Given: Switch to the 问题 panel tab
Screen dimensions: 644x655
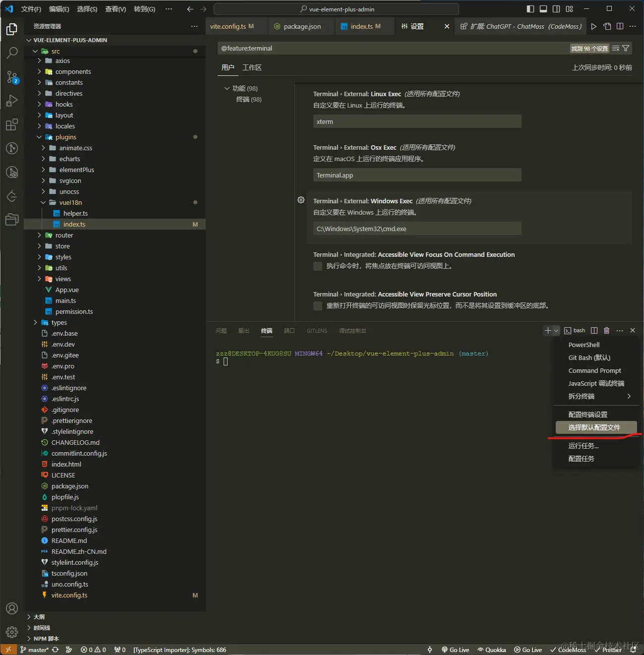Looking at the screenshot, I should click(221, 331).
